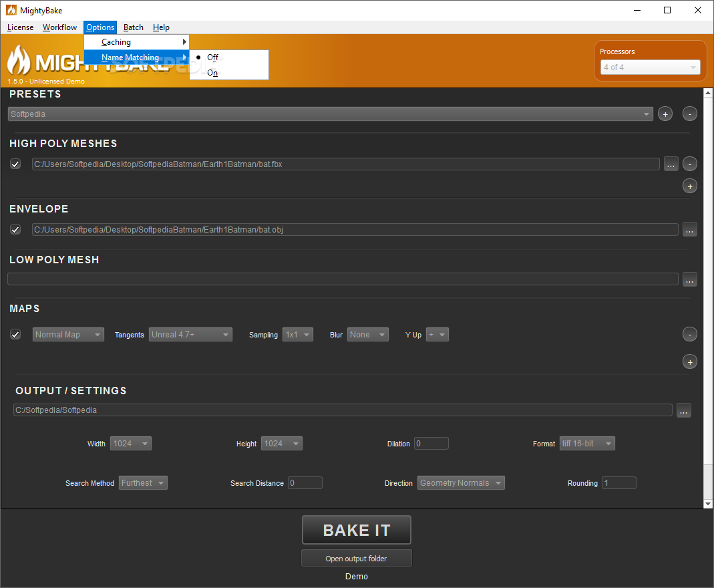Screen dimensions: 714x588
Task: Close the MightyBake window
Action: [x=697, y=10]
